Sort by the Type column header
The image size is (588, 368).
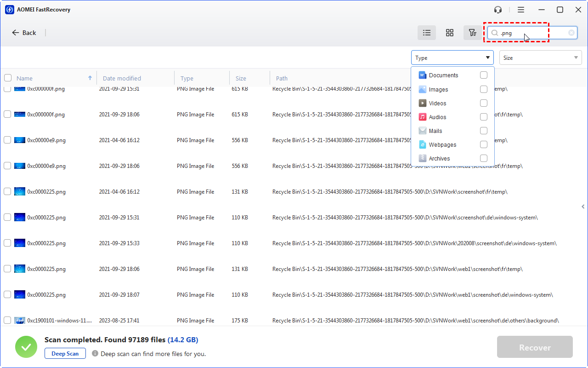coord(187,78)
